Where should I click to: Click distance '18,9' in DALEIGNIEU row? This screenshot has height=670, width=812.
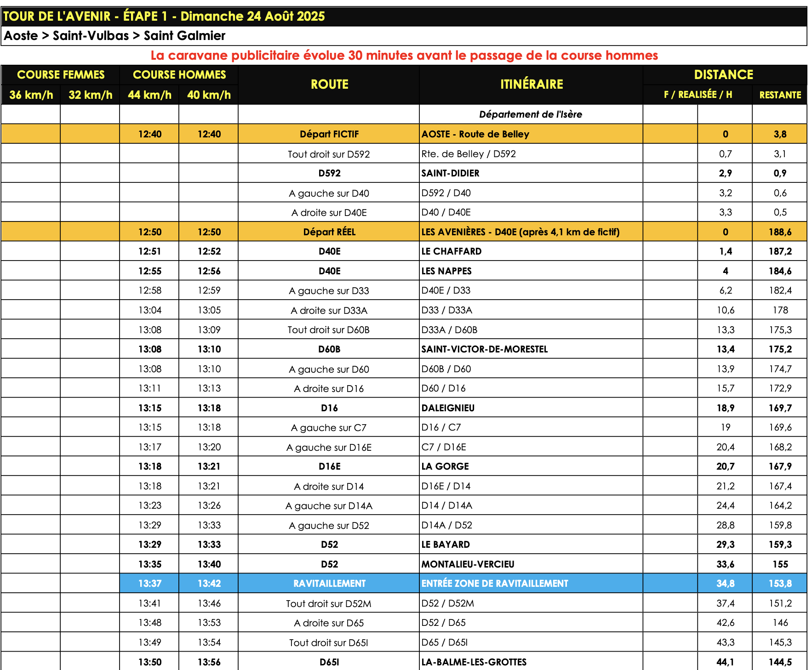(x=725, y=408)
